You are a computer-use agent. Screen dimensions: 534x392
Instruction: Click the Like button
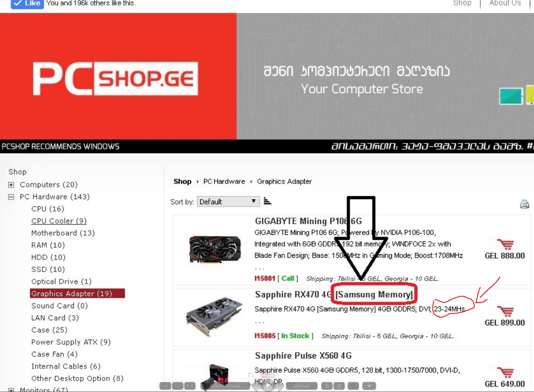tap(27, 3)
